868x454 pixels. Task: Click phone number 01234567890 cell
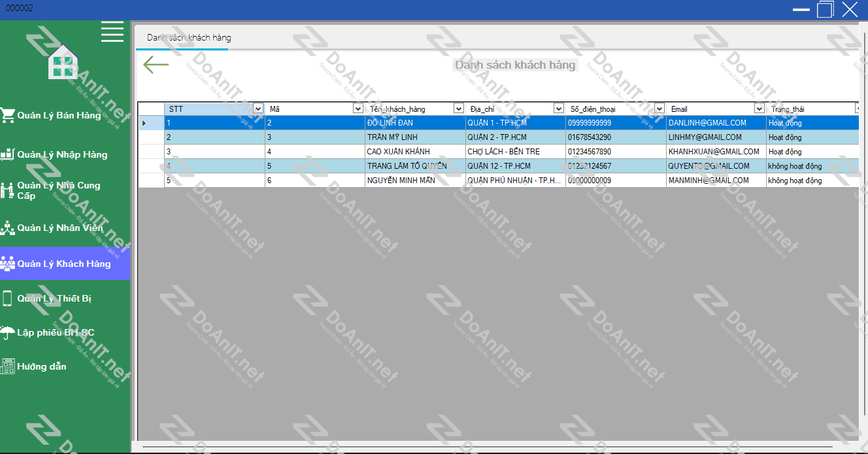[616, 152]
